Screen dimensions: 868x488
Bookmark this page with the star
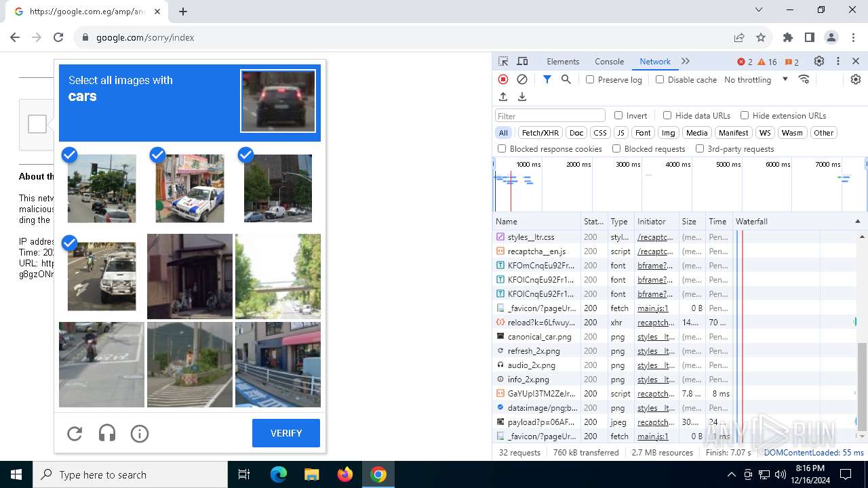point(761,37)
